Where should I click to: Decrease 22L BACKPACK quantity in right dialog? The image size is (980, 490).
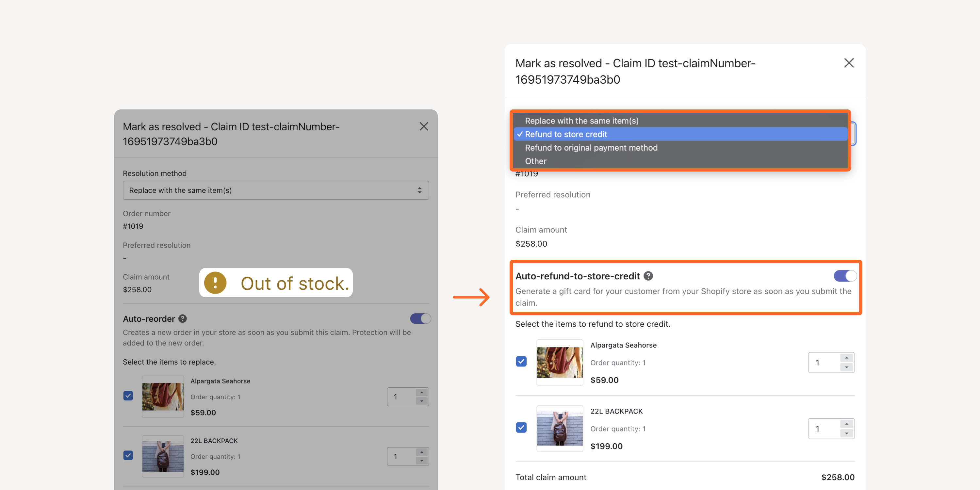(x=846, y=433)
